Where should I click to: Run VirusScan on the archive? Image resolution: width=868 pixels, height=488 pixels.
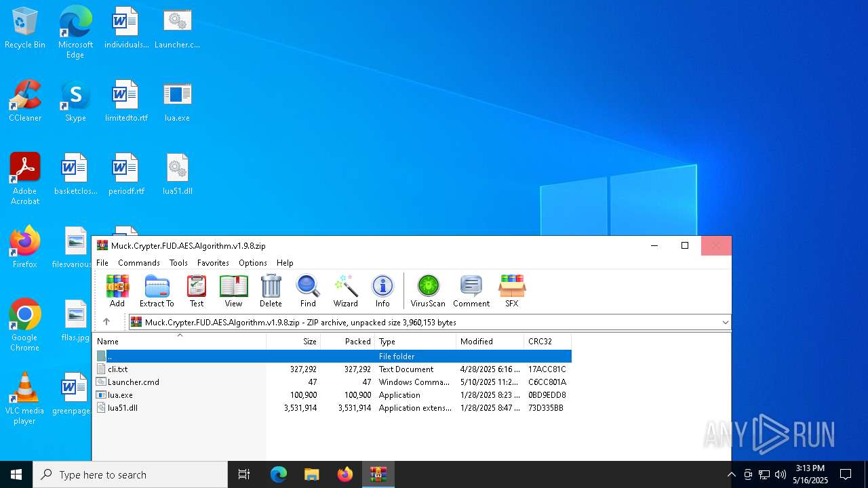pos(428,291)
